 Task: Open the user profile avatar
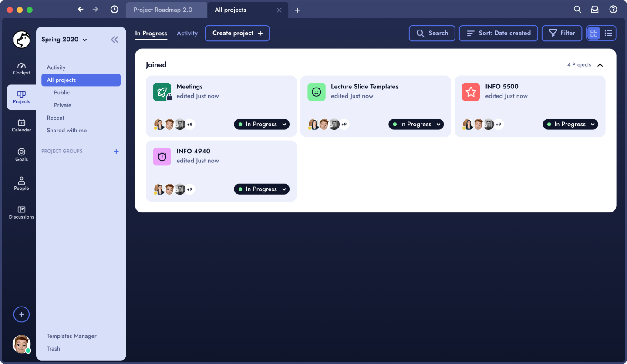pyautogui.click(x=21, y=344)
